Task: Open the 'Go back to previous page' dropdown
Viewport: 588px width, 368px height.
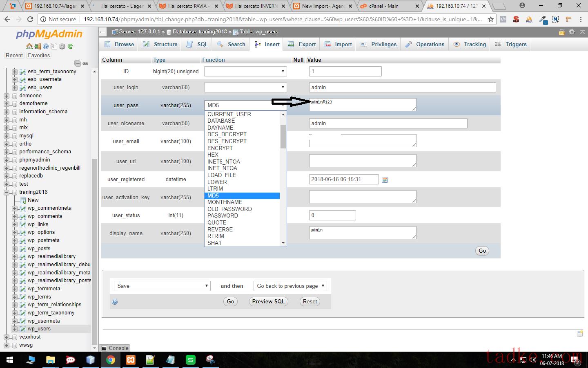Action: coord(290,286)
